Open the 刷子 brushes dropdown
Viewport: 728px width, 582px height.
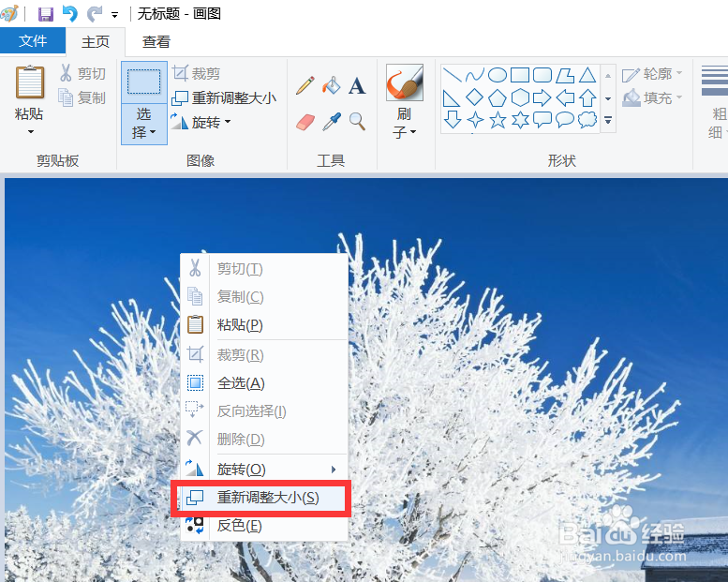point(405,123)
